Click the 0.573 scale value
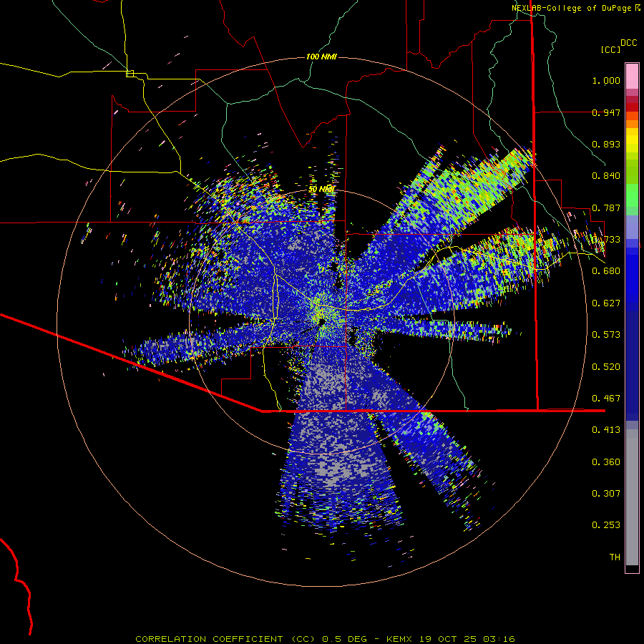The width and height of the screenshot is (644, 644). [606, 335]
